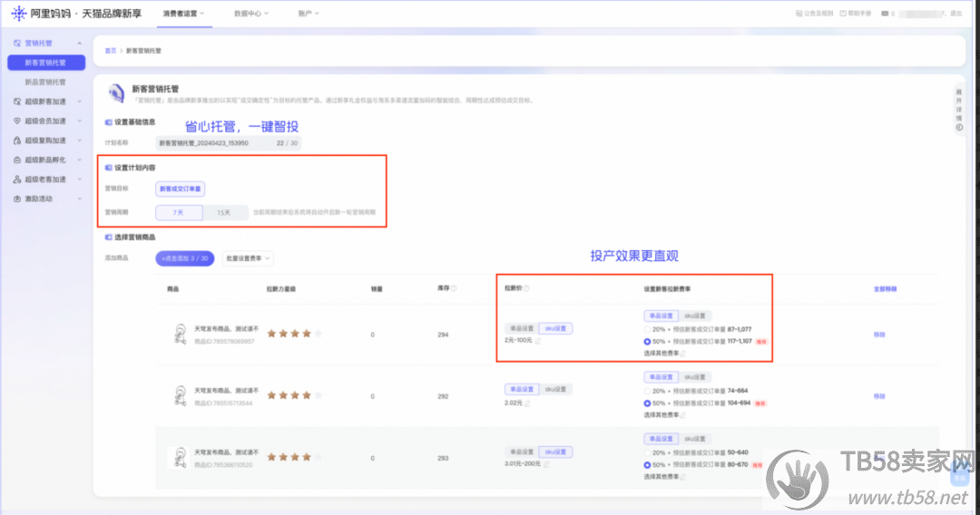Click the 超级新品孵化 sidebar icon
Viewport: 980px width, 515px height.
click(x=17, y=160)
